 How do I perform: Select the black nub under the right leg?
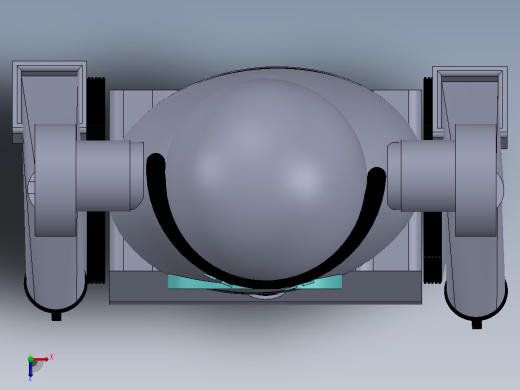pos(477,324)
